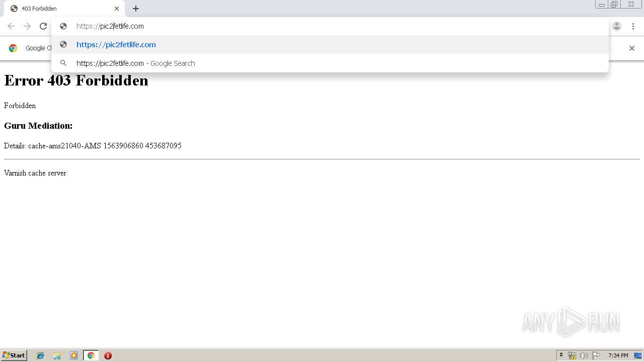Click the browser Back arrow

(x=11, y=26)
